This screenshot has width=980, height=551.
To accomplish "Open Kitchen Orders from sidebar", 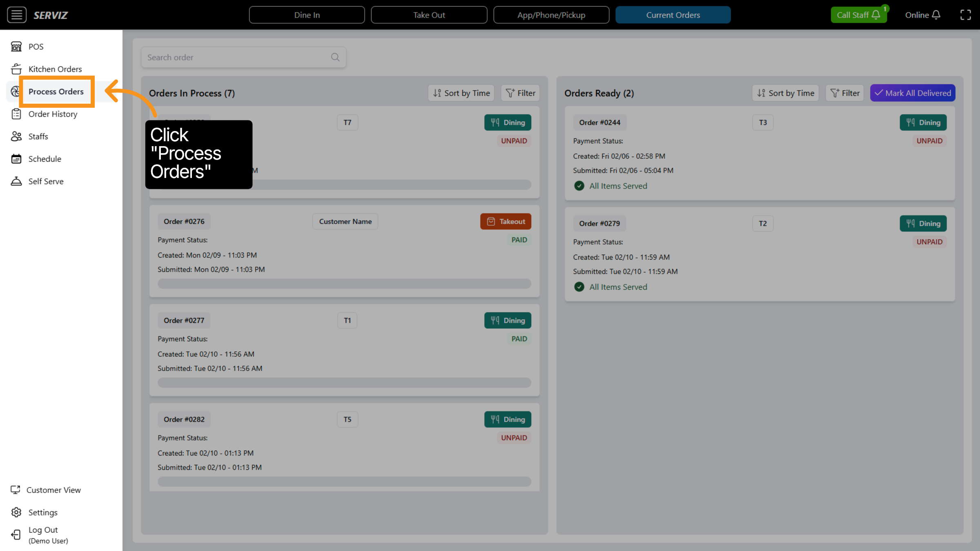I will click(55, 69).
